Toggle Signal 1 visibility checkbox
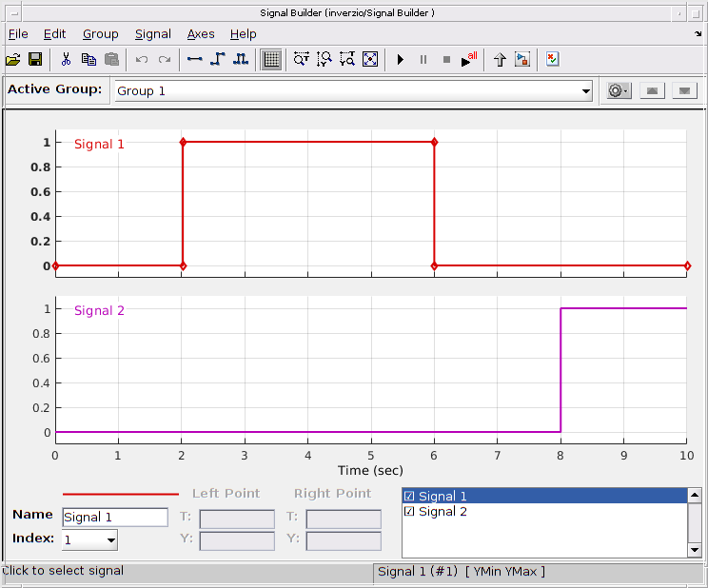The height and width of the screenshot is (588, 708). click(x=409, y=497)
